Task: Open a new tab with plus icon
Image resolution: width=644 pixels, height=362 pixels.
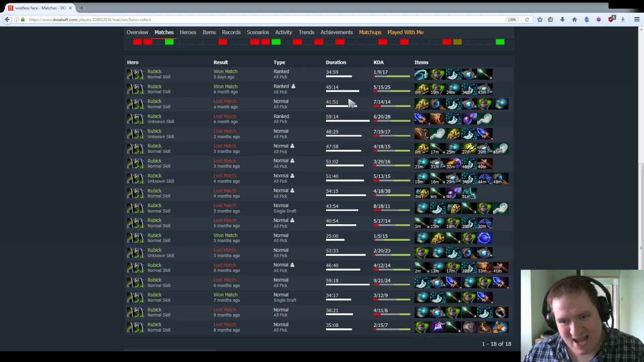Action: (x=81, y=8)
